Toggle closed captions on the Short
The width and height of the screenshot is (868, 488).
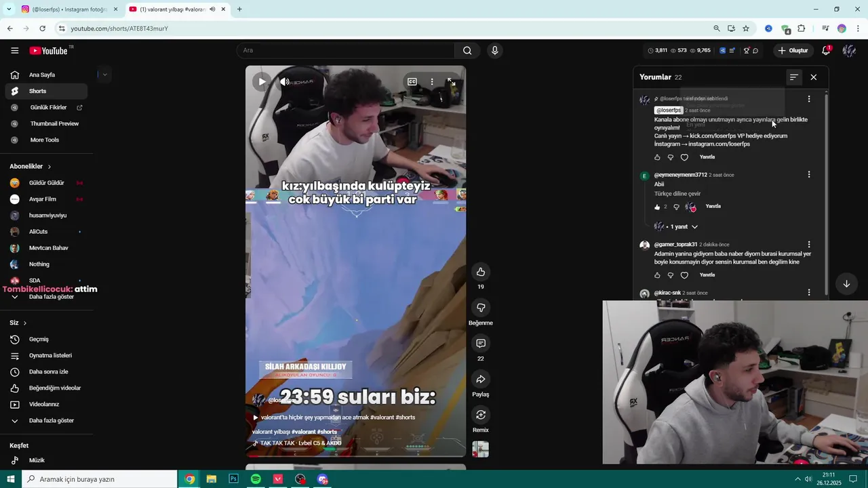pos(412,81)
